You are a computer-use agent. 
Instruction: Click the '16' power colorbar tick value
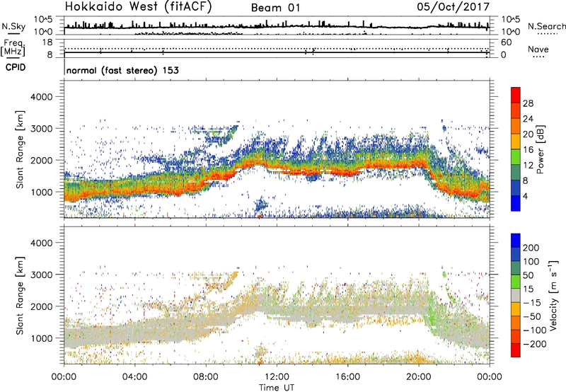528,150
